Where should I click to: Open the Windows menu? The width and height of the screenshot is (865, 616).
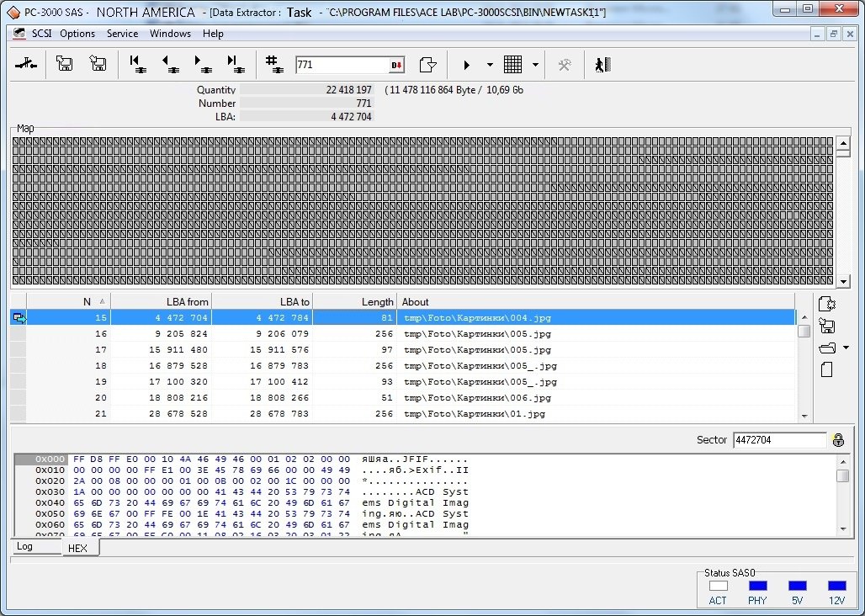pyautogui.click(x=170, y=34)
